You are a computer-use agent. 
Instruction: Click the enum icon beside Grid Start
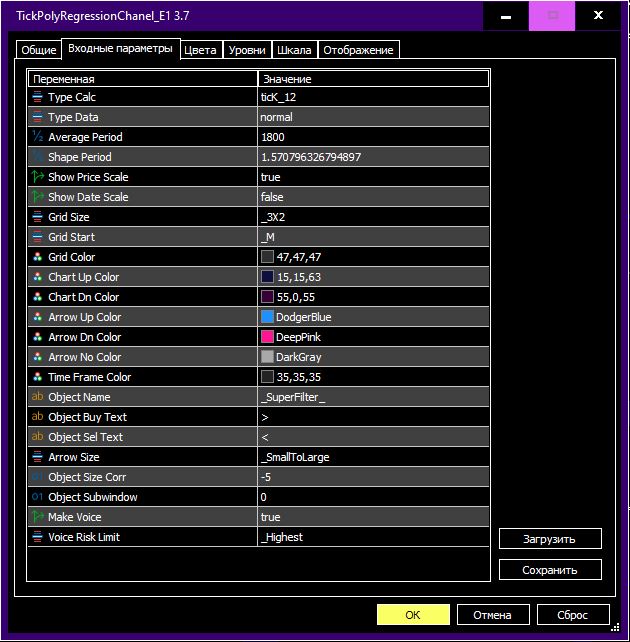coord(37,237)
